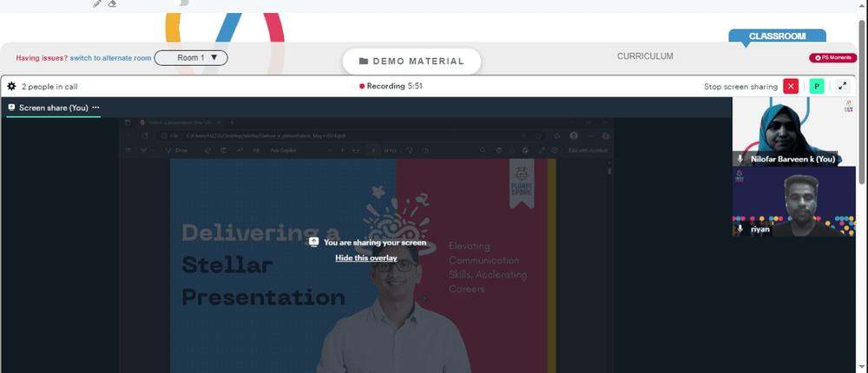Click the red Recording indicator dot

(362, 87)
